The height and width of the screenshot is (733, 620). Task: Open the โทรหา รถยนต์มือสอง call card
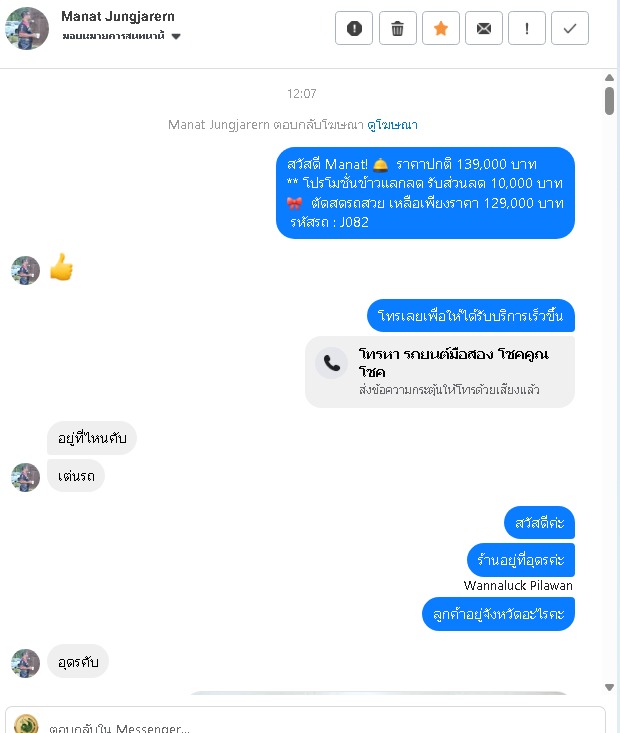coord(440,372)
